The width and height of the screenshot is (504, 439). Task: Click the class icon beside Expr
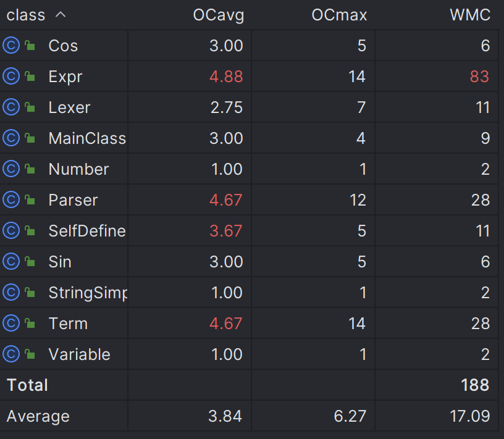[x=11, y=77]
